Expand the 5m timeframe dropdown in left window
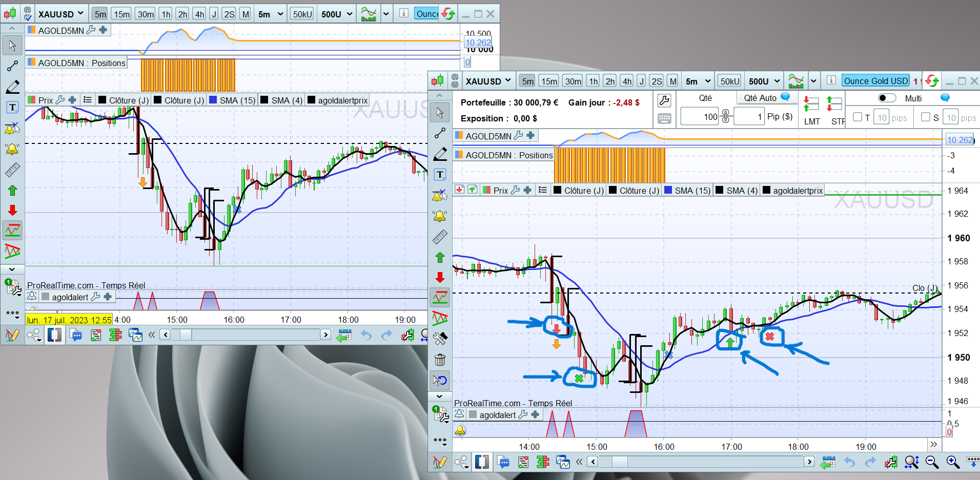The image size is (980, 480). (271, 14)
